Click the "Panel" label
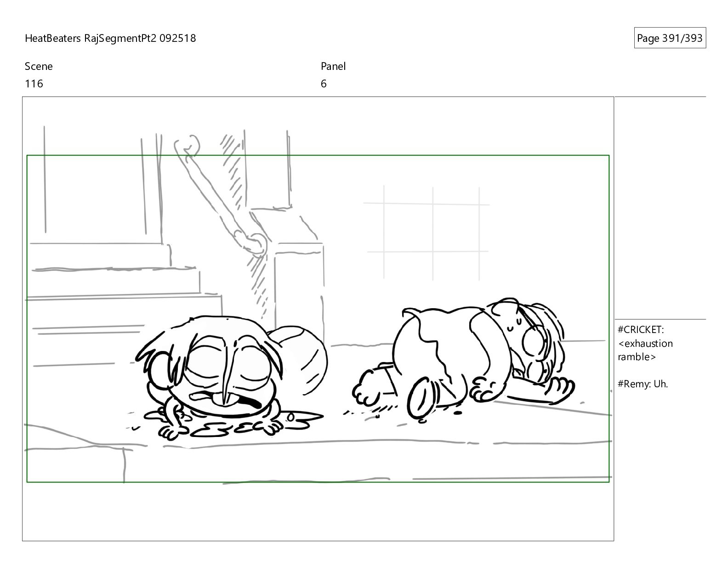 (x=333, y=66)
